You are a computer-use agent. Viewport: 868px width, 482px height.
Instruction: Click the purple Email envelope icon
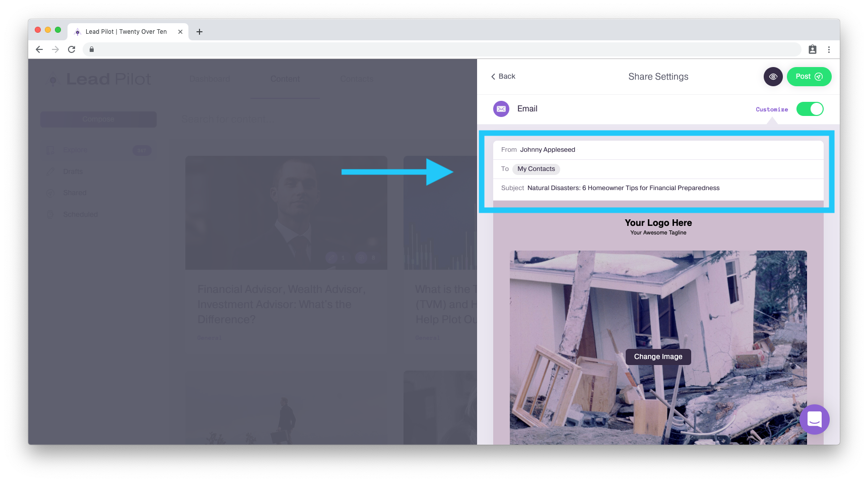point(501,109)
